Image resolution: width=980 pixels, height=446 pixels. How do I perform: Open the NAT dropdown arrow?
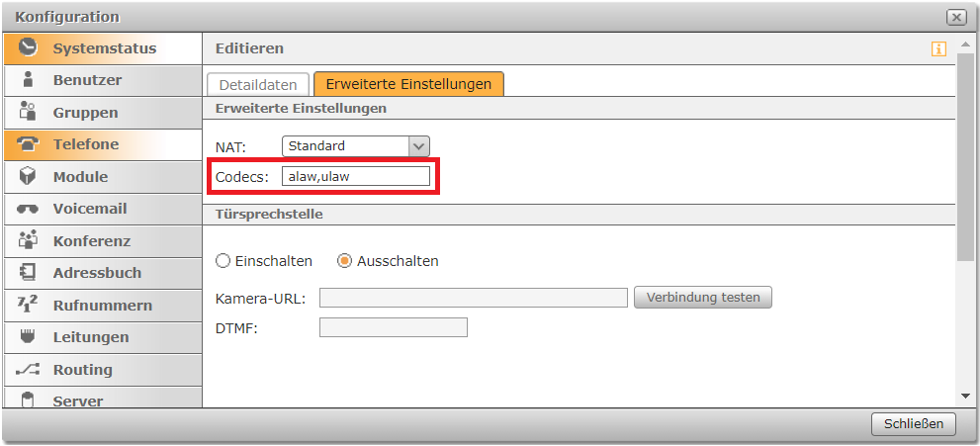(x=419, y=146)
